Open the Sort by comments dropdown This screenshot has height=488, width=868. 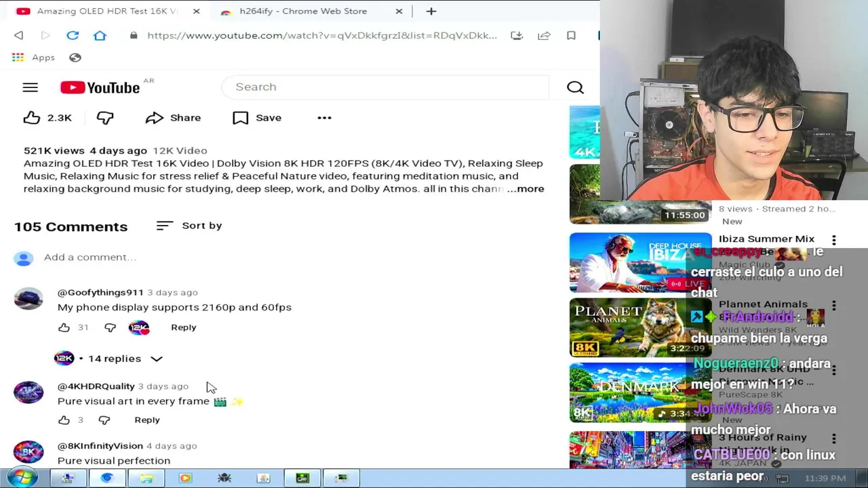coord(189,226)
